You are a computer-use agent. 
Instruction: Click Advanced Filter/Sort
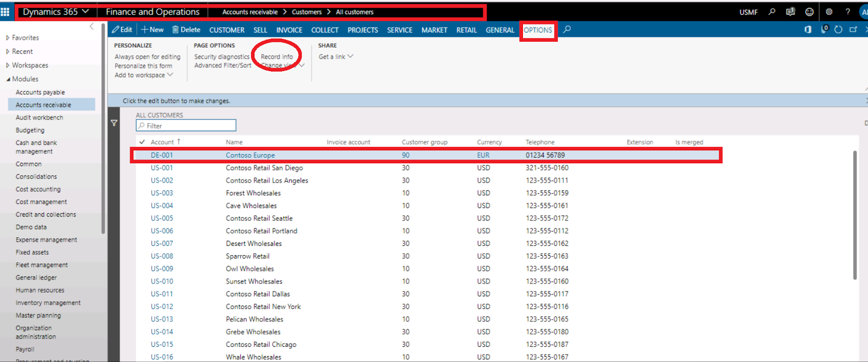click(x=223, y=65)
